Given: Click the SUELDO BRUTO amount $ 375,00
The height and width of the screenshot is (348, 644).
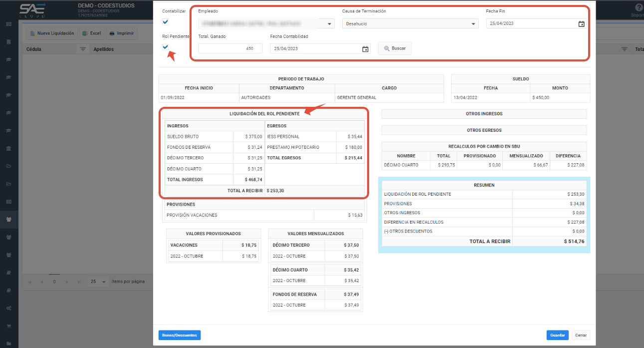Looking at the screenshot, I should pyautogui.click(x=253, y=136).
